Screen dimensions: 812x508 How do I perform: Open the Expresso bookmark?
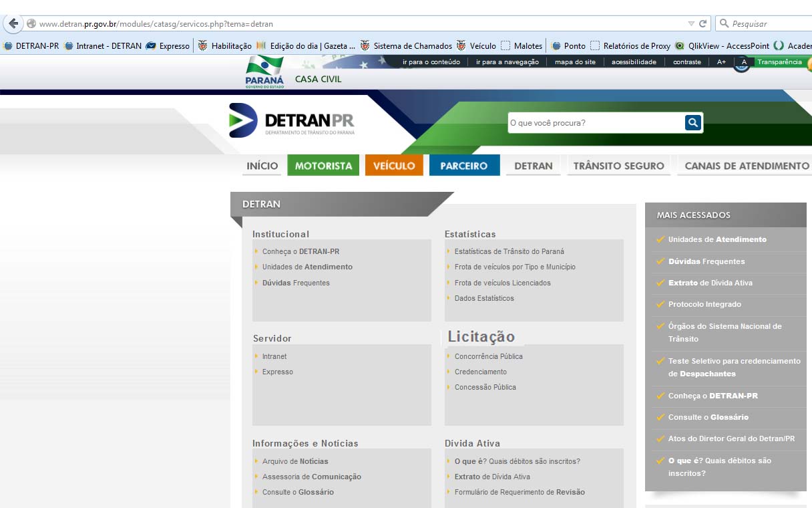[168, 46]
